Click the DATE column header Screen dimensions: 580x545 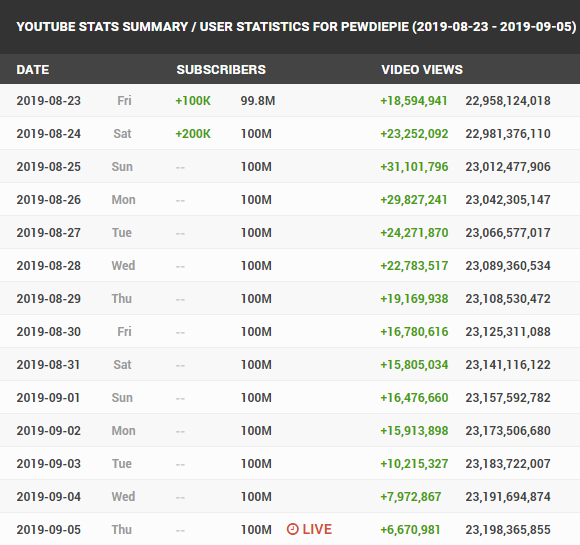tap(33, 70)
